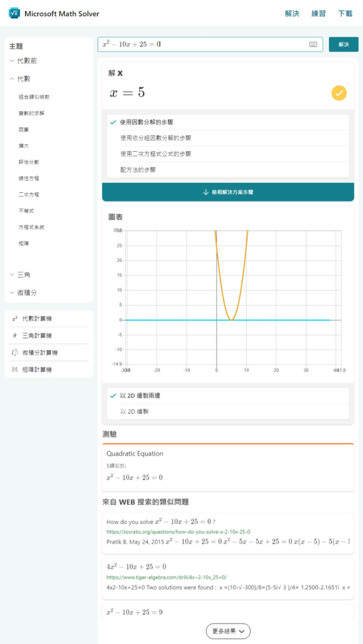Image resolution: width=363 pixels, height=644 pixels.
Task: Expand the 三角 topic section
Action: click(x=20, y=275)
